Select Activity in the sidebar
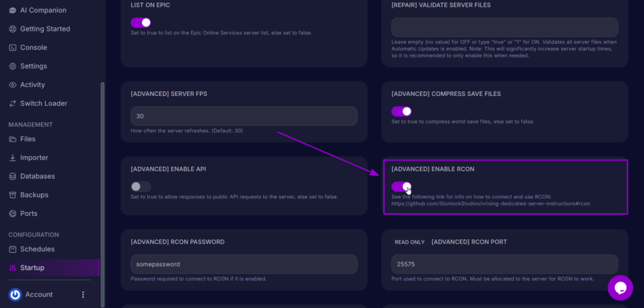 pyautogui.click(x=33, y=84)
